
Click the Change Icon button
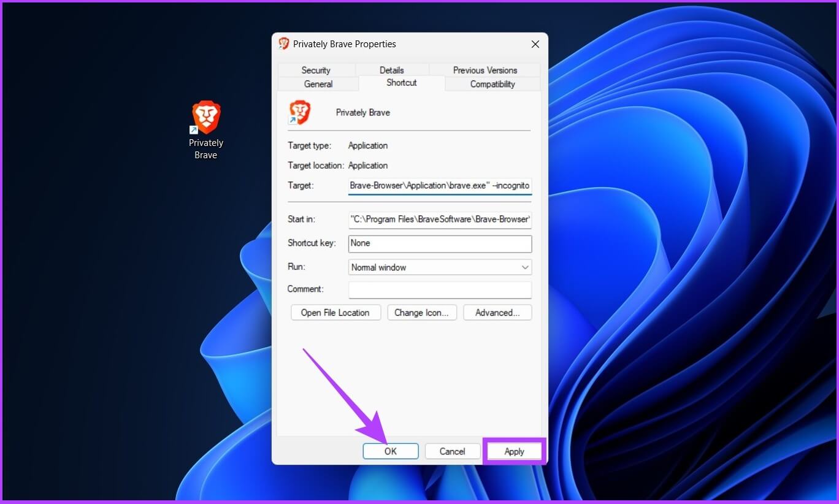pyautogui.click(x=421, y=313)
